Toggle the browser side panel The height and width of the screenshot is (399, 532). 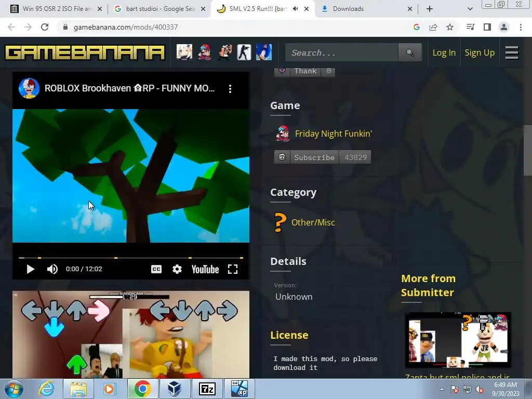[x=487, y=27]
